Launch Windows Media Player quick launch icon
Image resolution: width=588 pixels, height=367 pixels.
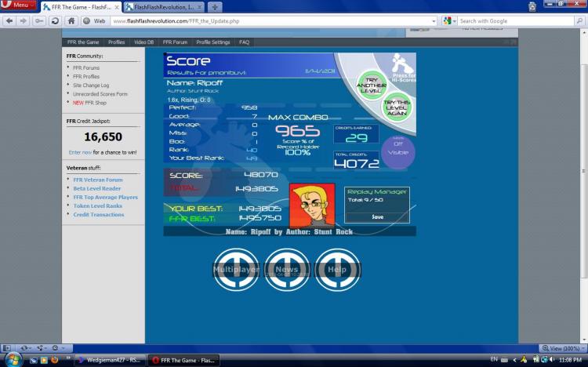pos(44,360)
